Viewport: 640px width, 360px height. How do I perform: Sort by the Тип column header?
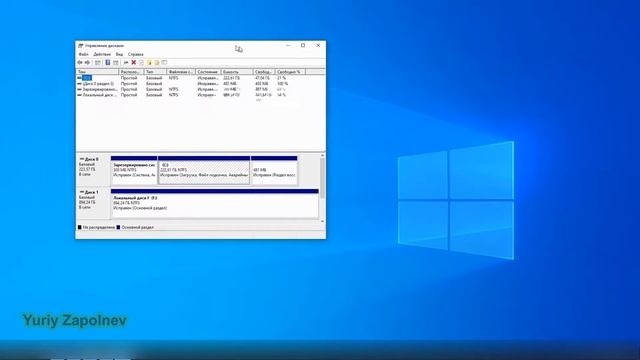(155, 72)
